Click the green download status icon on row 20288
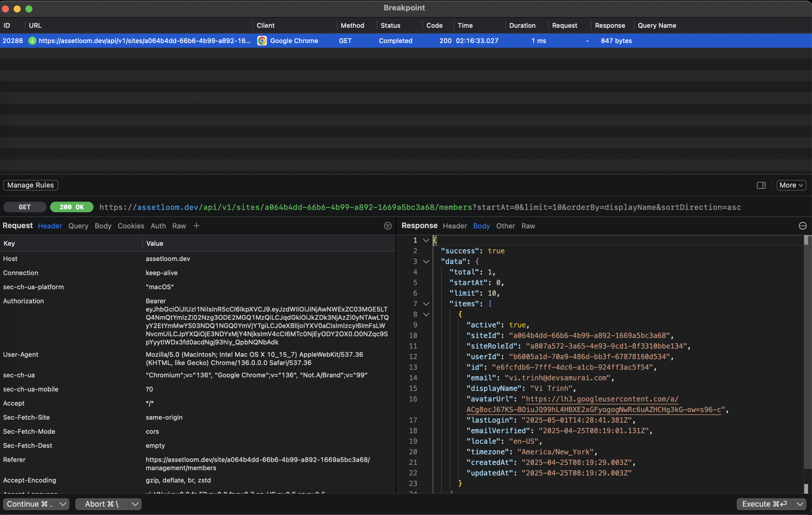Image resolution: width=812 pixels, height=515 pixels. tap(32, 41)
